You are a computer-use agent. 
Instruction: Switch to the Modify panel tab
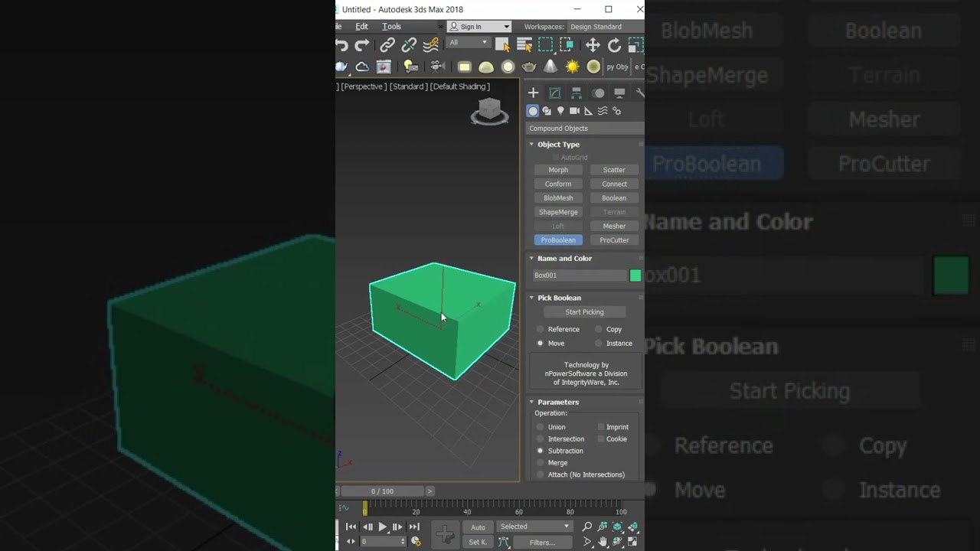(555, 93)
